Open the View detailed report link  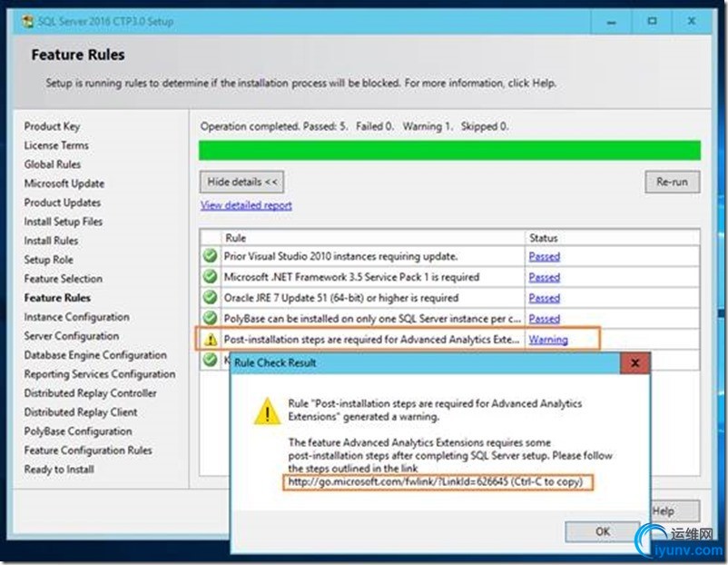[246, 205]
